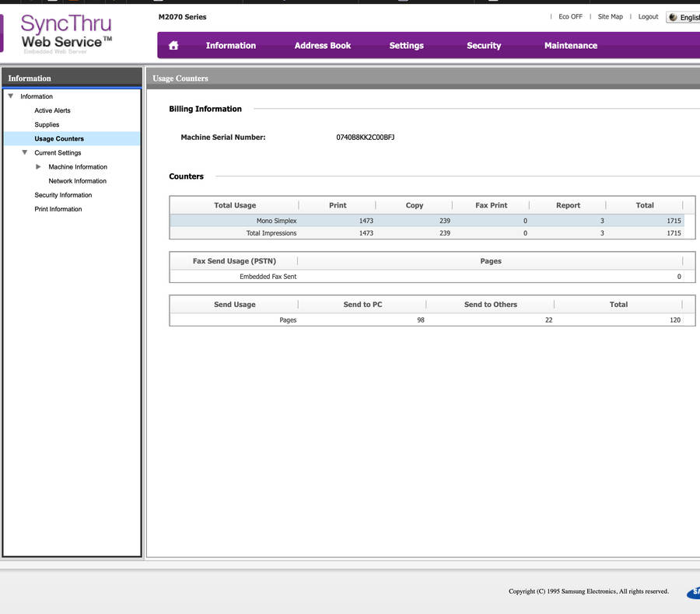Select Print Information in sidebar

click(x=58, y=209)
